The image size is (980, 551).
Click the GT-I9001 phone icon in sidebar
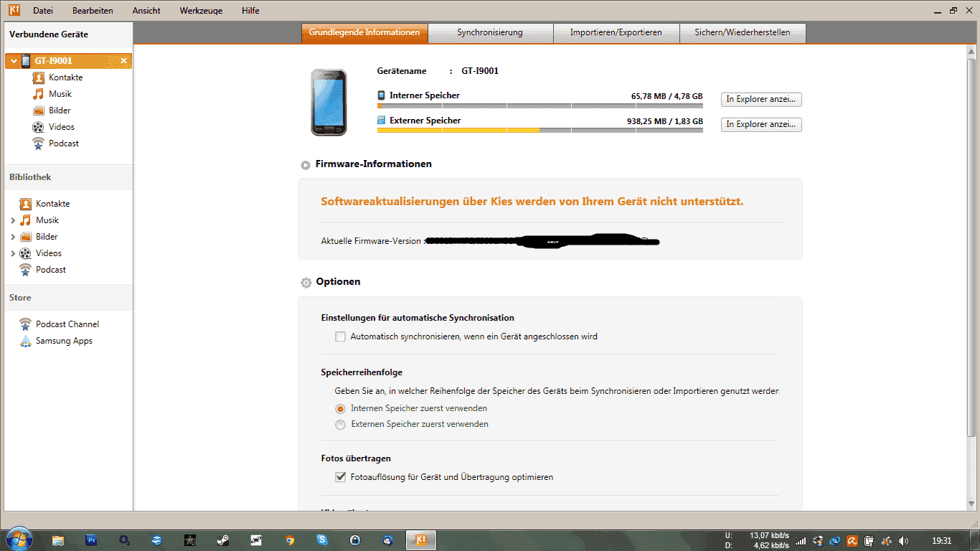(x=26, y=61)
